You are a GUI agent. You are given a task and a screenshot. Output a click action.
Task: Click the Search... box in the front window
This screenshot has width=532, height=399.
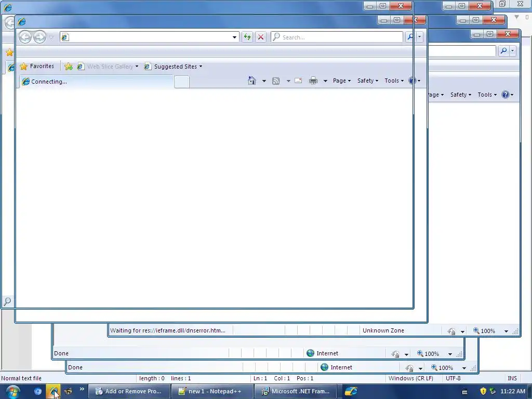click(x=337, y=37)
